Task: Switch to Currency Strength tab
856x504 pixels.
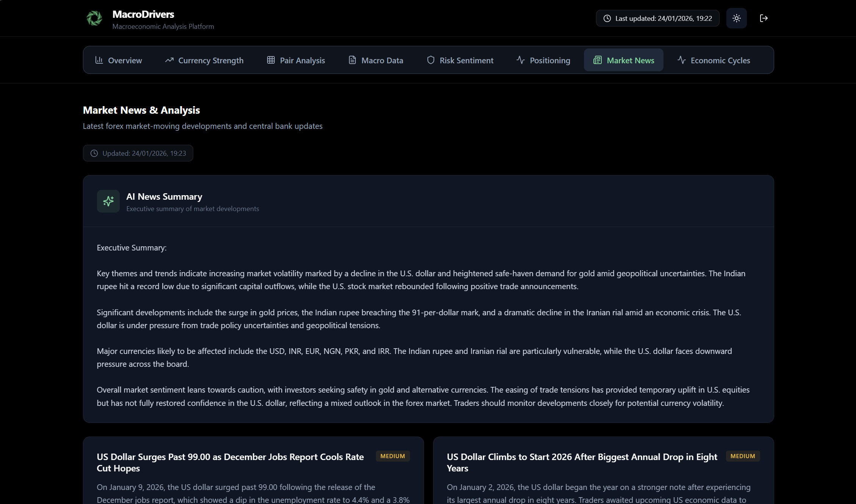Action: 204,60
